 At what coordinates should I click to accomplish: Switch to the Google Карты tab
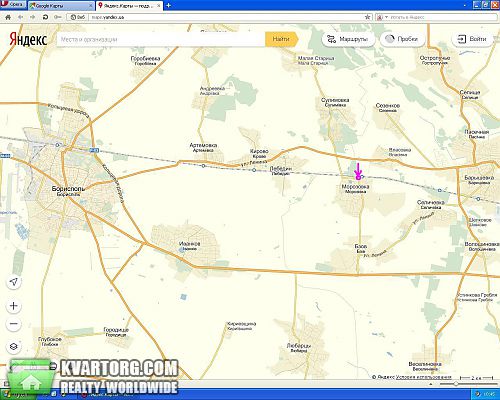point(61,6)
